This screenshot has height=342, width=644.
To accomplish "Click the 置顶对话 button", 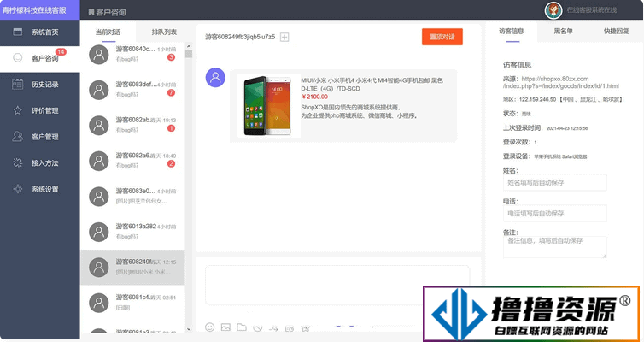I will pos(442,37).
